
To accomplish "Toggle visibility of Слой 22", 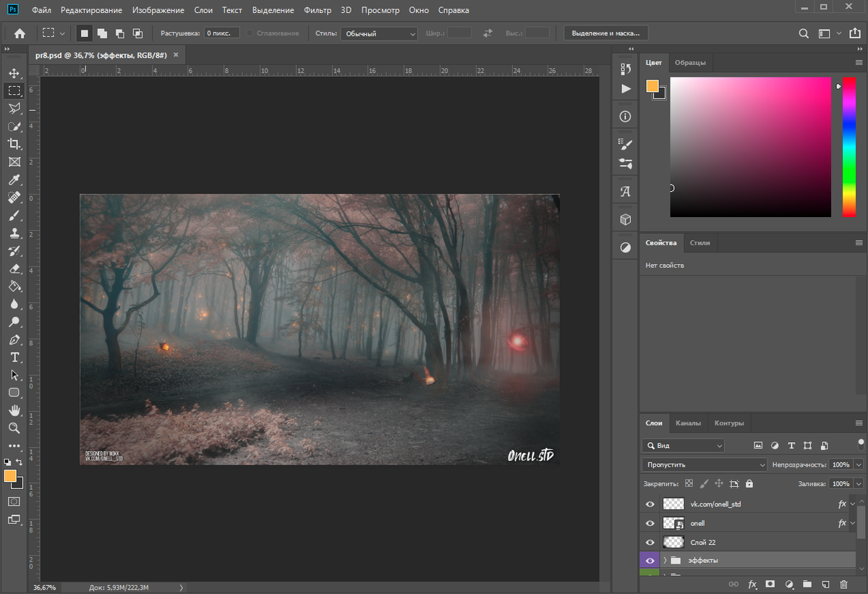I will click(x=650, y=541).
